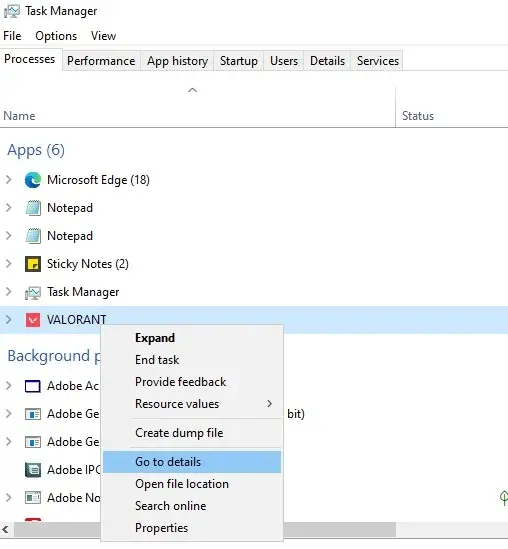Image resolution: width=508 pixels, height=549 pixels.
Task: Click the second Adobe Ge process icon
Action: point(33,442)
